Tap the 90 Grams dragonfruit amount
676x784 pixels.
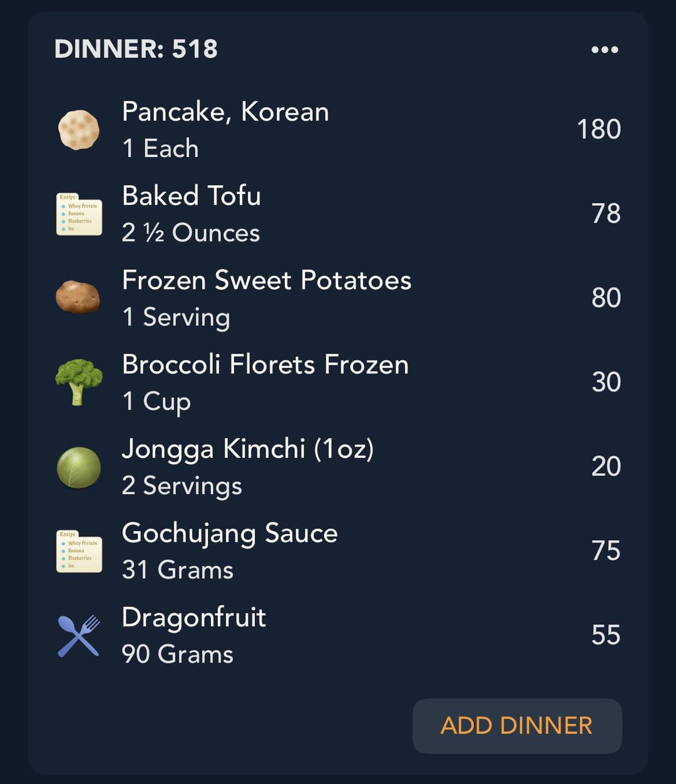coord(178,654)
